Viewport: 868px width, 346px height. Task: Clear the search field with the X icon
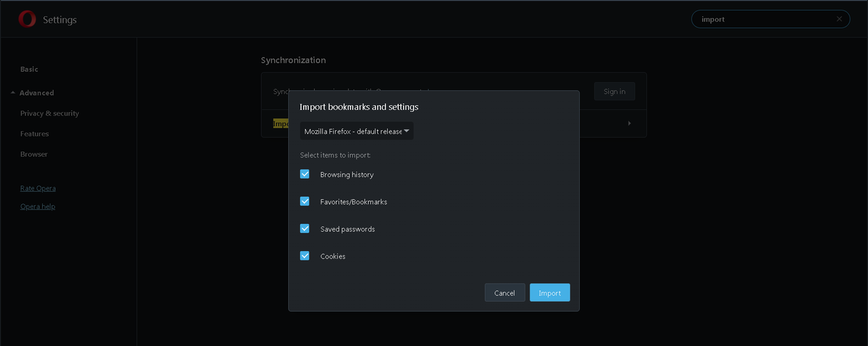click(839, 19)
